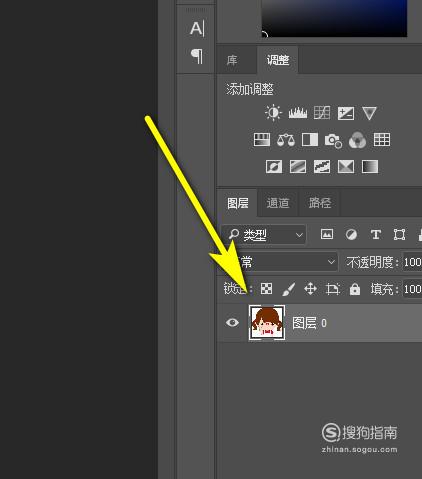
Task: Select the 图层 0 layer name
Action: click(309, 323)
